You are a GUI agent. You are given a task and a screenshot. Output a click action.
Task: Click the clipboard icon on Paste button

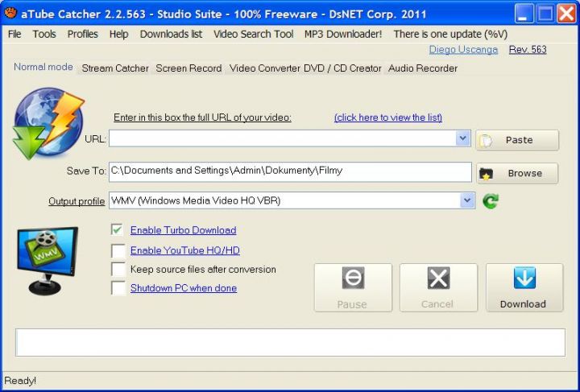485,140
